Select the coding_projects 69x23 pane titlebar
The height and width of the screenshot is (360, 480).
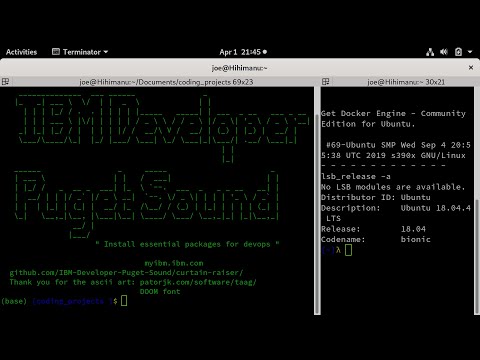(166, 82)
